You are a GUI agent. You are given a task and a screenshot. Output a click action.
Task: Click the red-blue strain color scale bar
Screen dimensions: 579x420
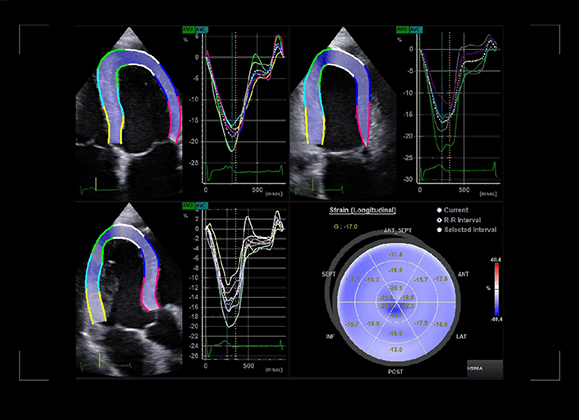[x=497, y=289]
